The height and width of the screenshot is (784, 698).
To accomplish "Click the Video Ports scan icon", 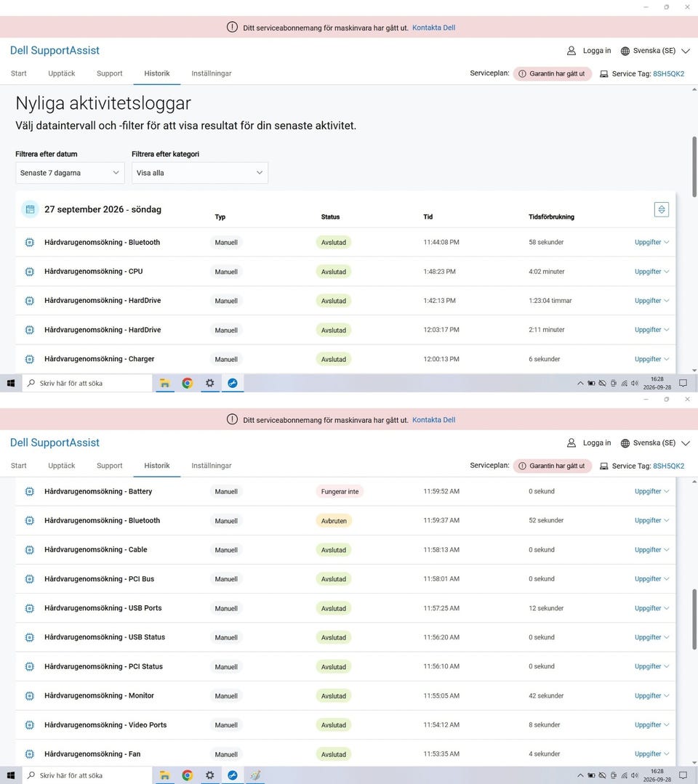I will tap(30, 725).
